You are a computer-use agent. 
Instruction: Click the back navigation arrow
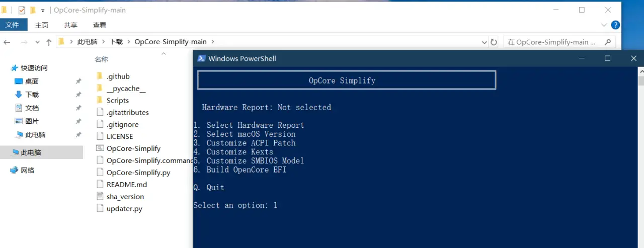coord(7,42)
